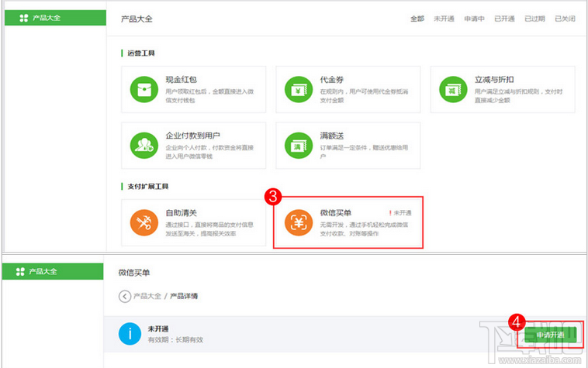This screenshot has height=368, width=588.
Task: Click the 运营工具 section heading
Action: coord(141,53)
